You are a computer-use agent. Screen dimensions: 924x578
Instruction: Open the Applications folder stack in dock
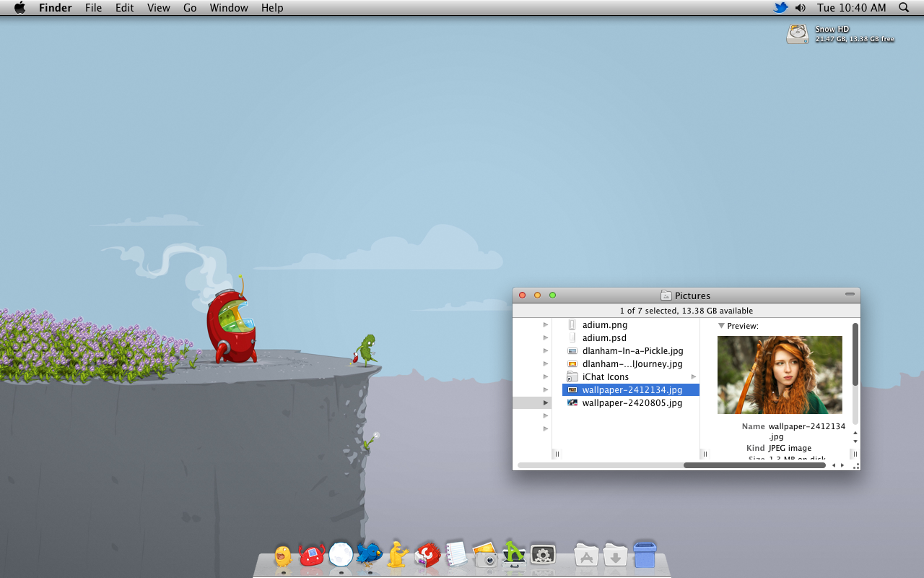(586, 555)
